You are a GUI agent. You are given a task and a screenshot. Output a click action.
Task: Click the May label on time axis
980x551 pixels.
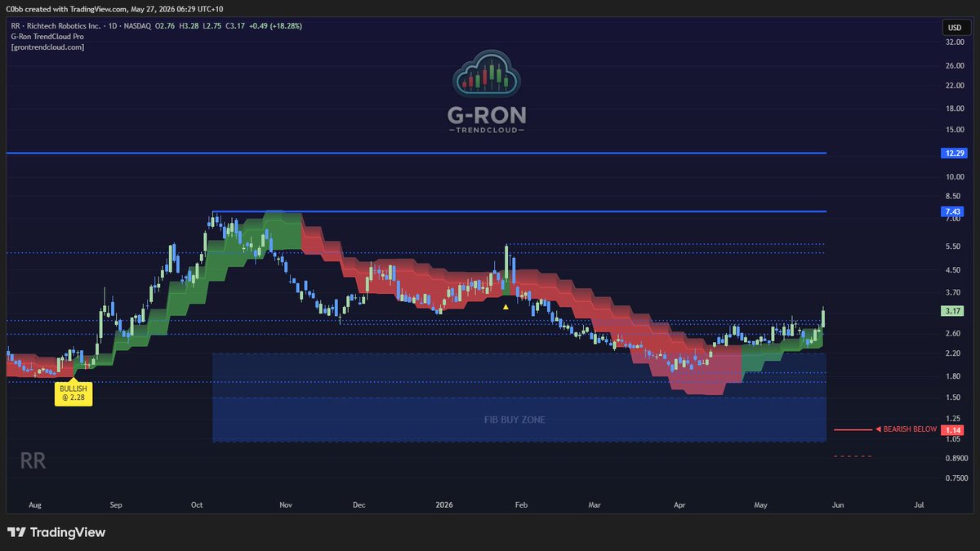click(761, 505)
